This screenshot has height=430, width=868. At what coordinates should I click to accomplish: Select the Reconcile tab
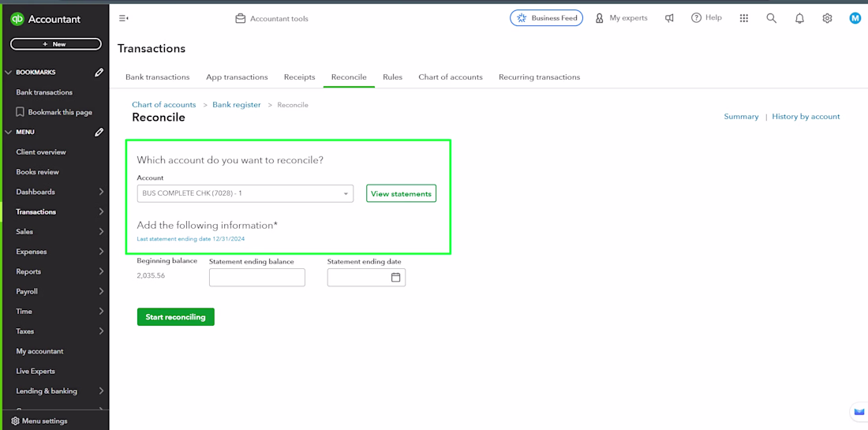349,77
